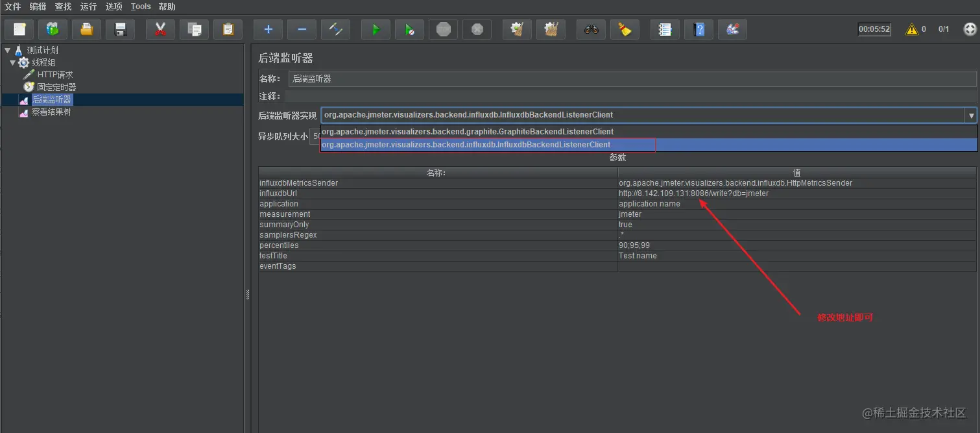Click the Clear All results icon

tap(551, 29)
